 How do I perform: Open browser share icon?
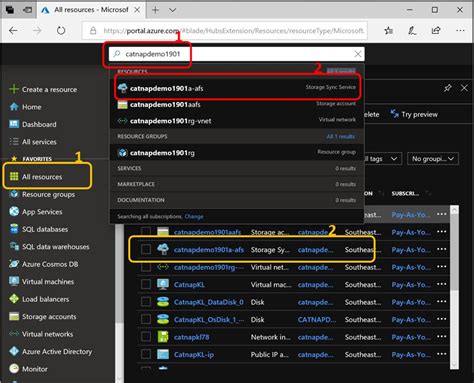click(x=436, y=31)
